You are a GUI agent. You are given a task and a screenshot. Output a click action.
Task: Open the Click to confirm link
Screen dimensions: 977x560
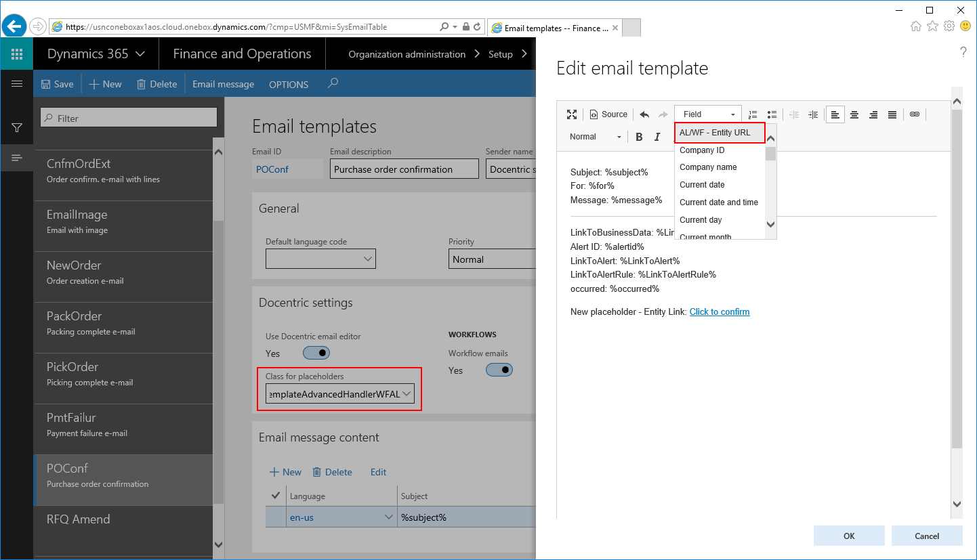(720, 312)
